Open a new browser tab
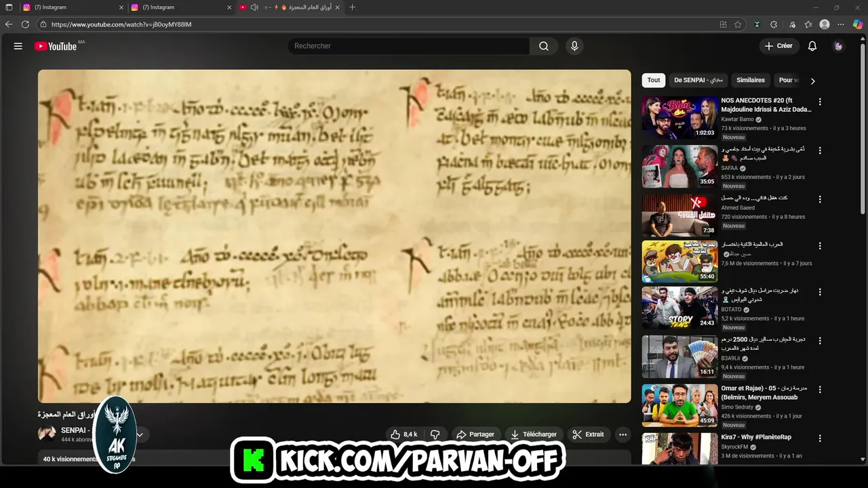 tap(352, 7)
